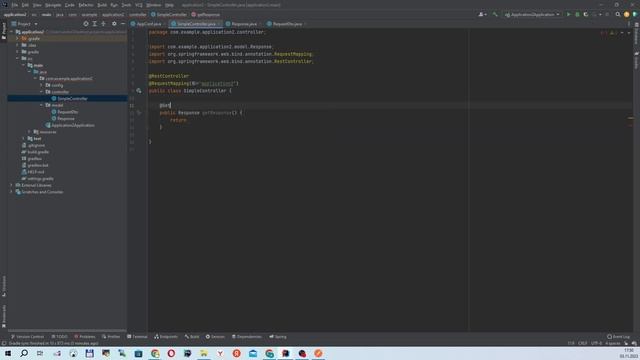
Task: Open the Spring tool window
Action: (278, 337)
